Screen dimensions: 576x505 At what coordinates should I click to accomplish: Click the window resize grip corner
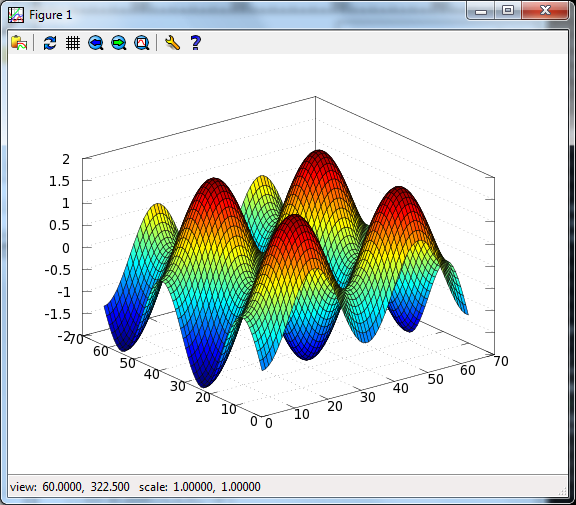(x=563, y=492)
